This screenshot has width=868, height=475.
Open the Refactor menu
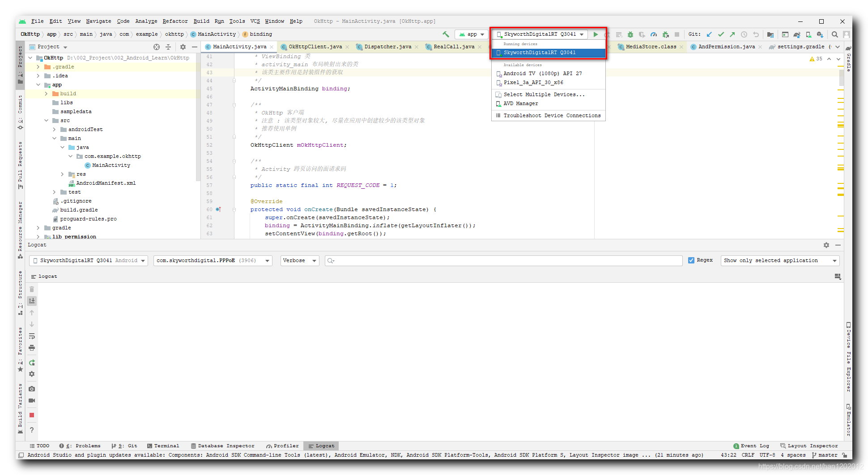[x=175, y=21]
